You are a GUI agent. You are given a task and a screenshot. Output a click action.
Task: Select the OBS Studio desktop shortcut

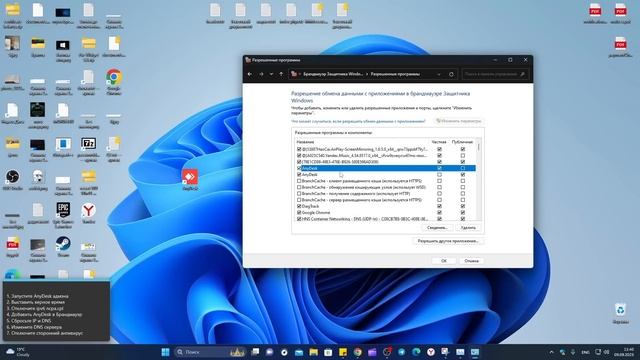click(x=13, y=180)
